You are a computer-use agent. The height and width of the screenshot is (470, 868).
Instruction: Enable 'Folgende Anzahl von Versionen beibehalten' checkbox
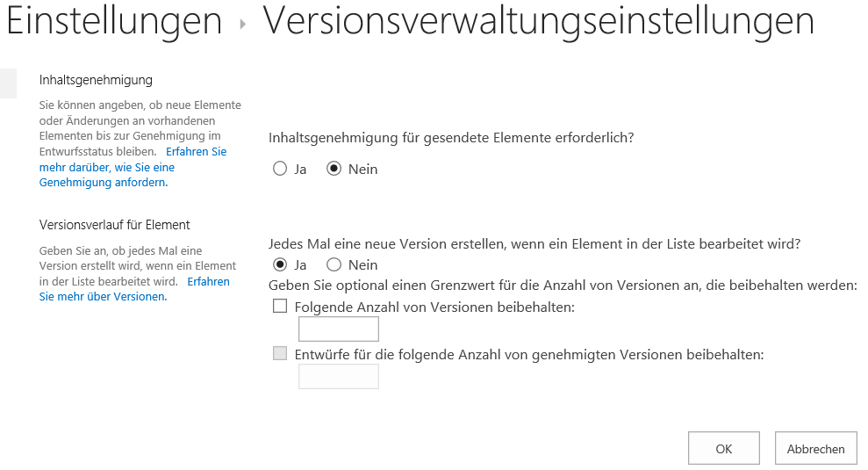coord(280,307)
